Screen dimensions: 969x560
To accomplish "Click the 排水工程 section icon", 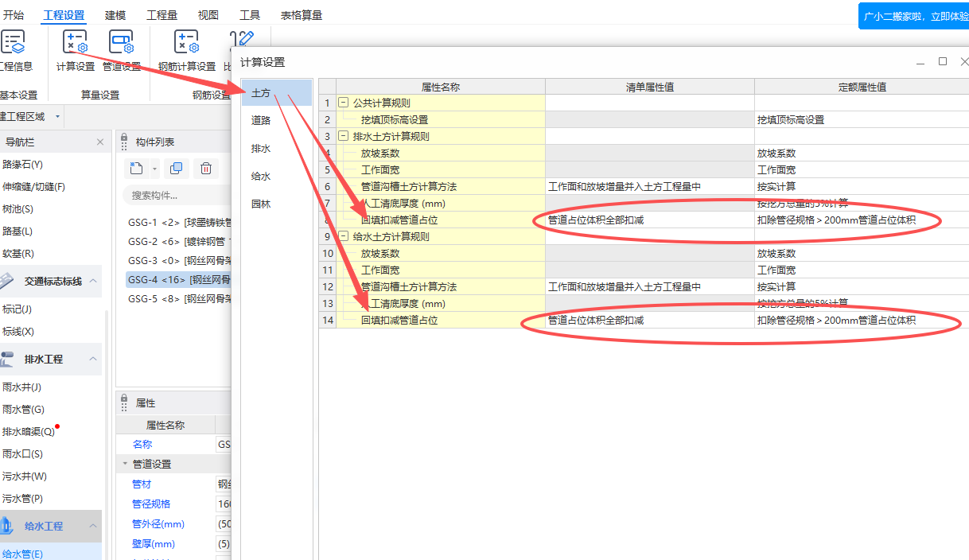I will (x=7, y=359).
